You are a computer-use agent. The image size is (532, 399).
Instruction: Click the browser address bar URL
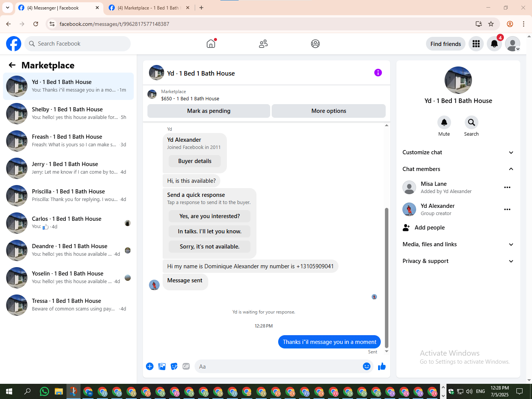point(114,24)
